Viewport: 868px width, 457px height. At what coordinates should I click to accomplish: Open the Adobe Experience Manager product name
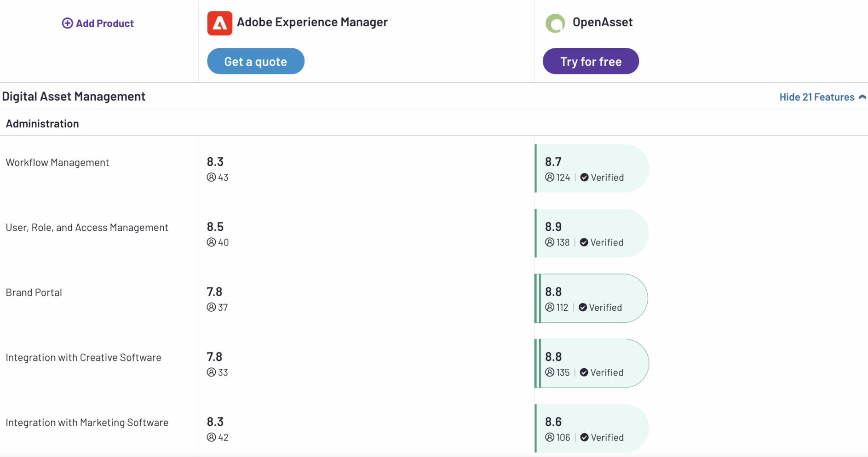(x=312, y=22)
